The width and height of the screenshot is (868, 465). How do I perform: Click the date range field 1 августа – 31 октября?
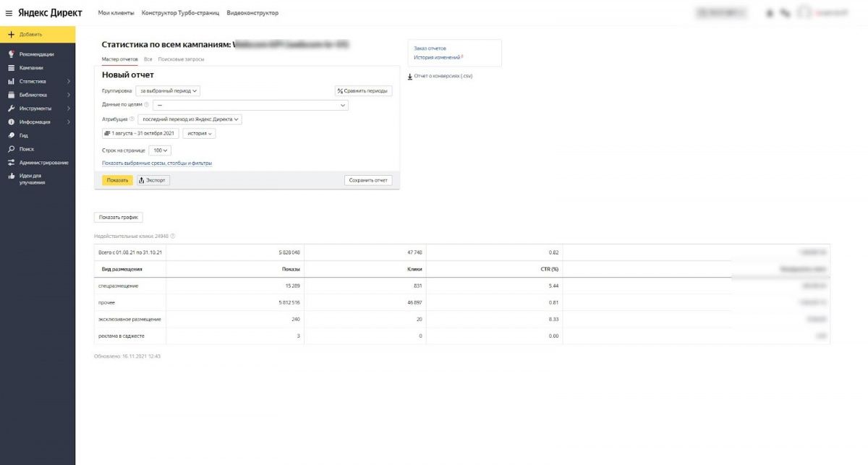click(x=140, y=133)
